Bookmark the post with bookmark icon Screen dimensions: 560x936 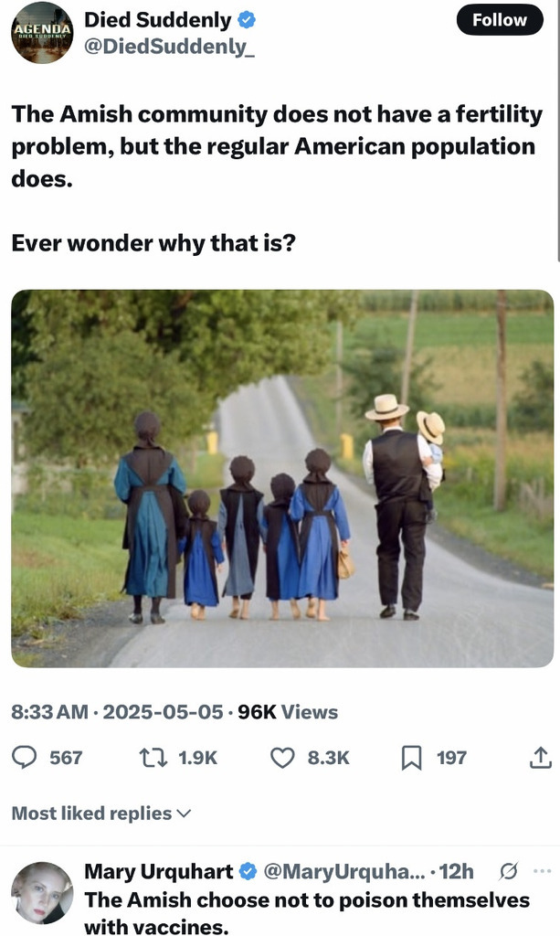click(x=411, y=758)
